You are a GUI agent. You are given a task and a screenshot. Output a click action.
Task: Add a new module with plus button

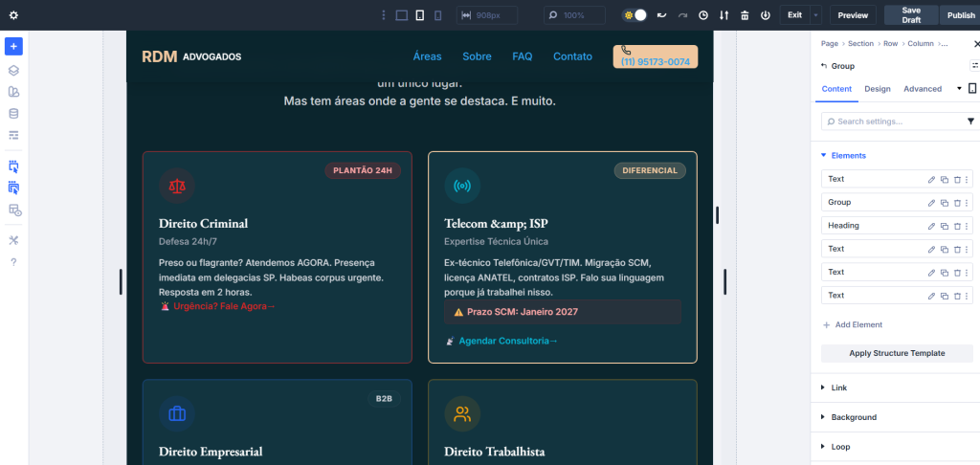tap(13, 46)
